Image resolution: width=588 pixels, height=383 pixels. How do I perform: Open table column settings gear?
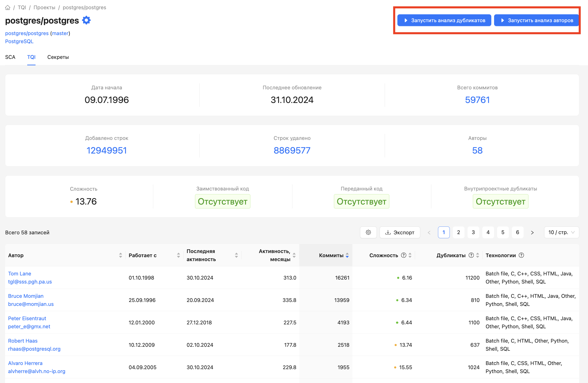tap(368, 232)
